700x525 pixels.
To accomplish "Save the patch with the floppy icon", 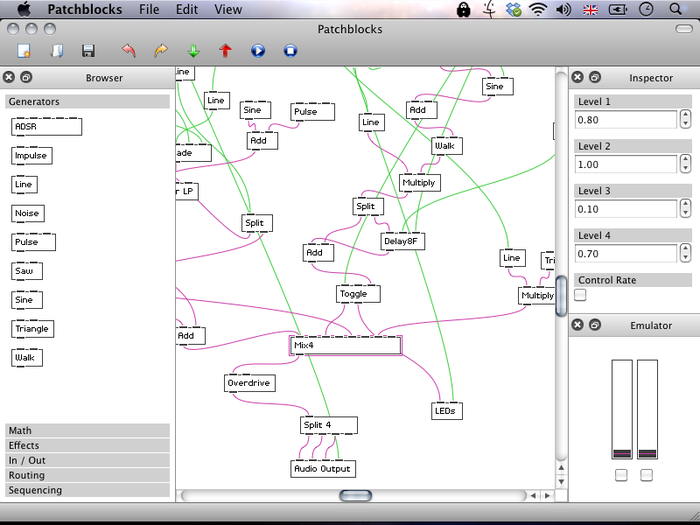I will 88,50.
